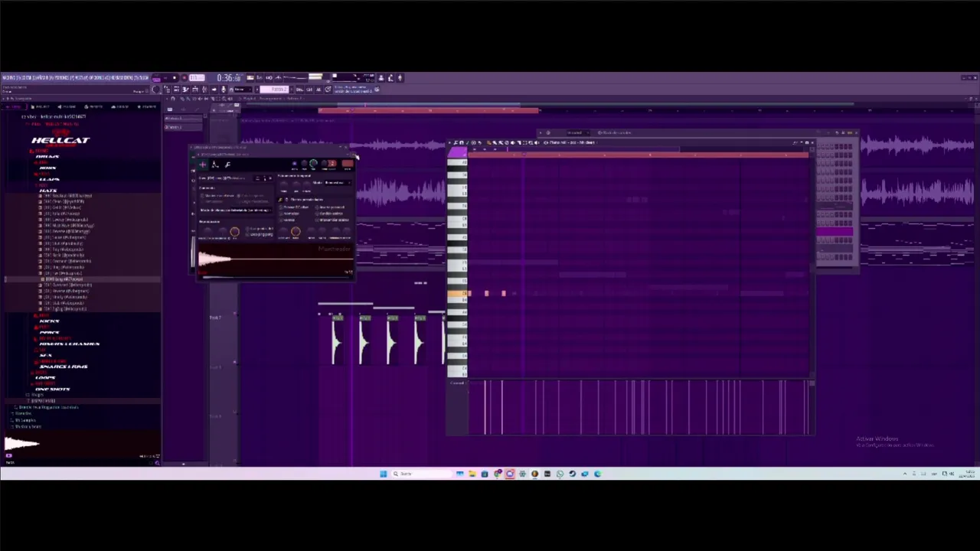The height and width of the screenshot is (551, 980).
Task: Switch to the PLUGINS browser tab
Action: [x=67, y=106]
